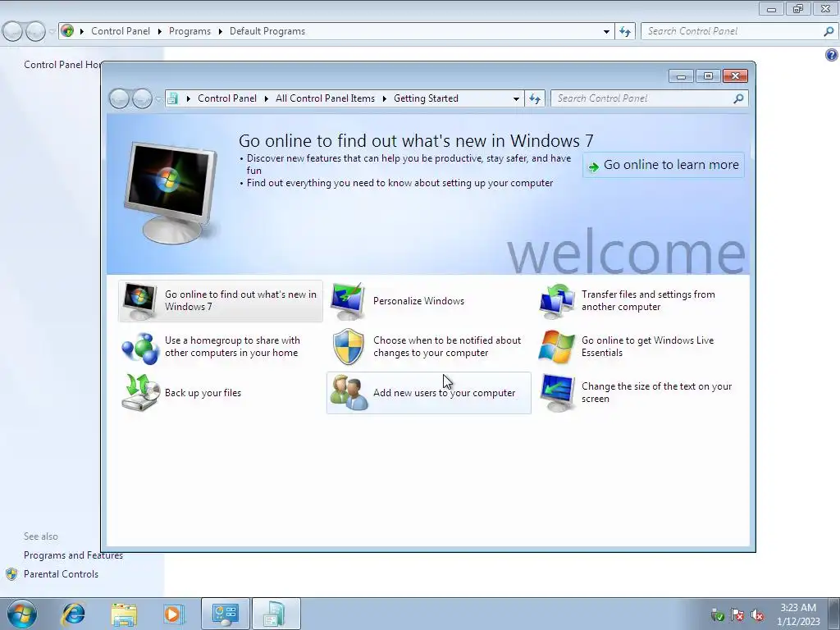
Task: Select Change the size of the text text
Action: point(656,393)
